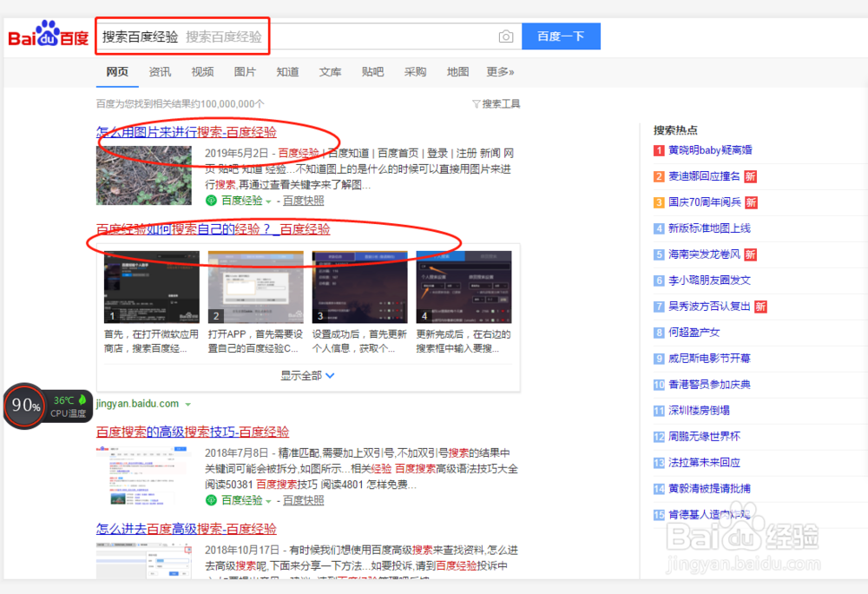Click step caption 设置成功后,首先更新个人信息
The image size is (868, 594).
[360, 341]
